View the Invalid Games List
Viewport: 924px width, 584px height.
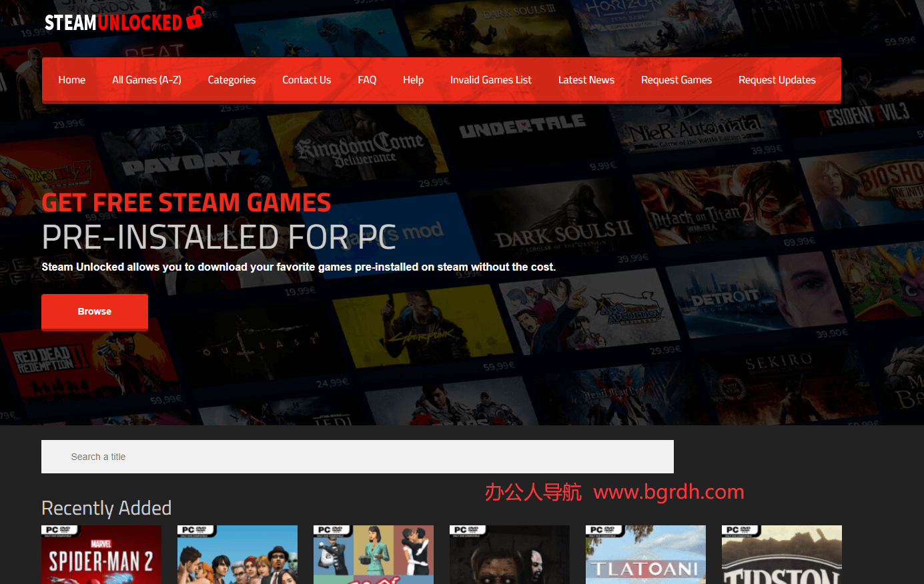point(490,79)
